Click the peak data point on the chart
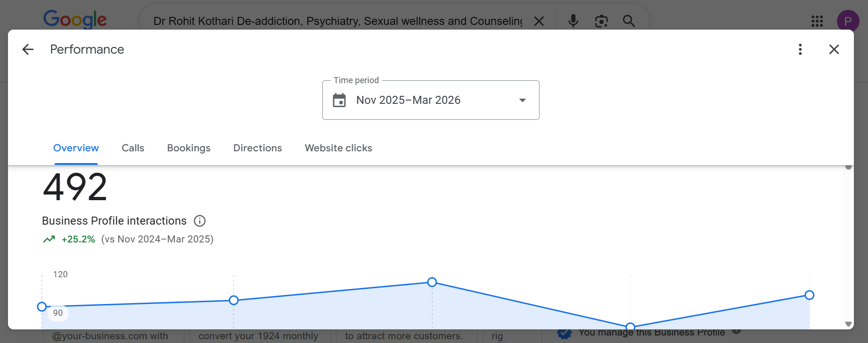The image size is (868, 343). click(432, 282)
